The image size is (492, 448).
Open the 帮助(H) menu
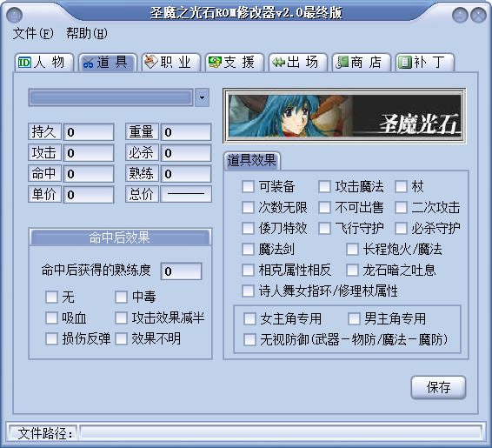87,33
